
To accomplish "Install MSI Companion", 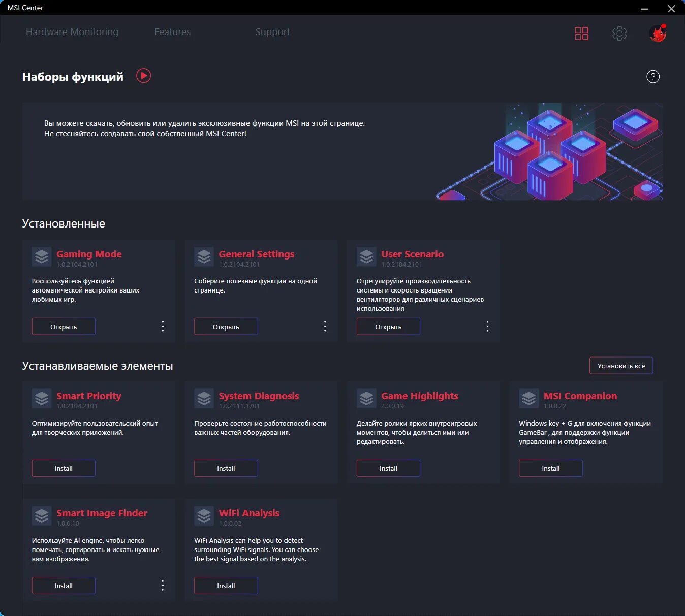I will point(551,468).
